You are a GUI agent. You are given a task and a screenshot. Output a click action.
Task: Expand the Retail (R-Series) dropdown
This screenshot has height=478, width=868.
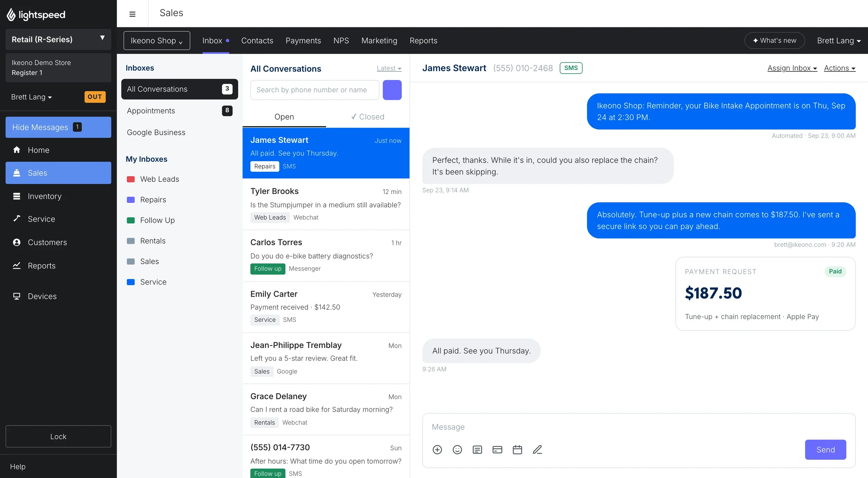click(x=58, y=39)
